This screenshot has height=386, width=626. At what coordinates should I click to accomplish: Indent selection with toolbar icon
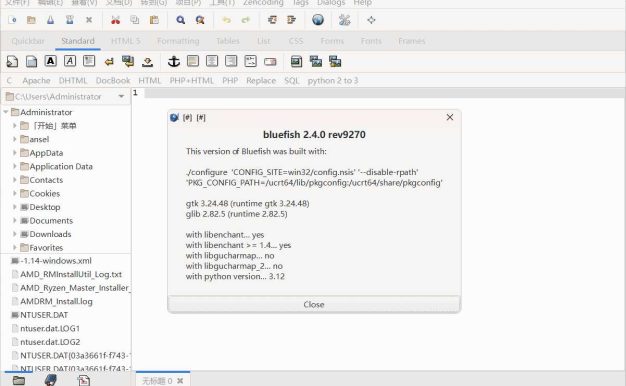(291, 20)
